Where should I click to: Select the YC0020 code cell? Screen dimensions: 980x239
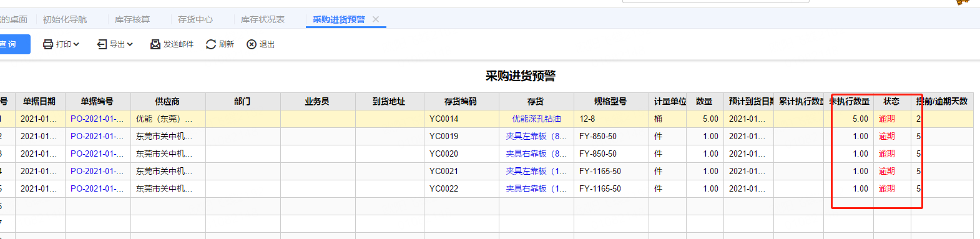pyautogui.click(x=462, y=154)
